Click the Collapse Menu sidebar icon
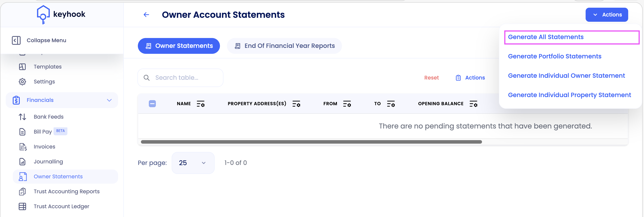Screen dimensions: 644x217 [16, 40]
